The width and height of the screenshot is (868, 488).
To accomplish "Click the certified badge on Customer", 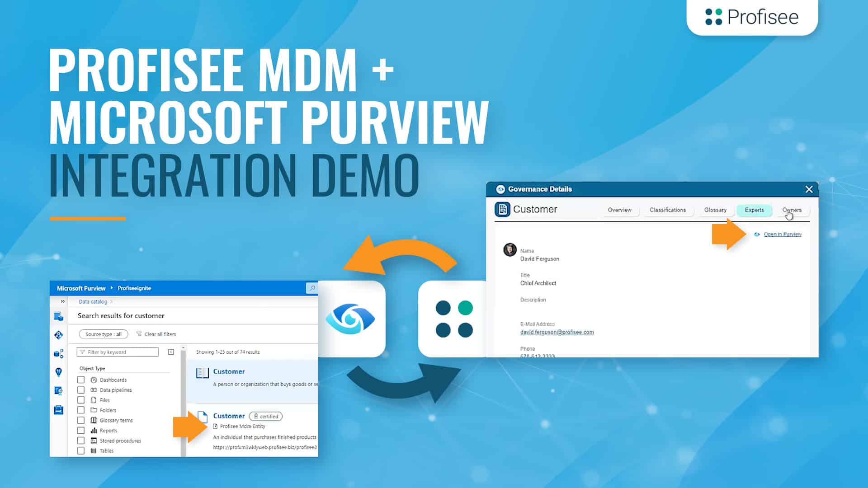I will point(266,416).
